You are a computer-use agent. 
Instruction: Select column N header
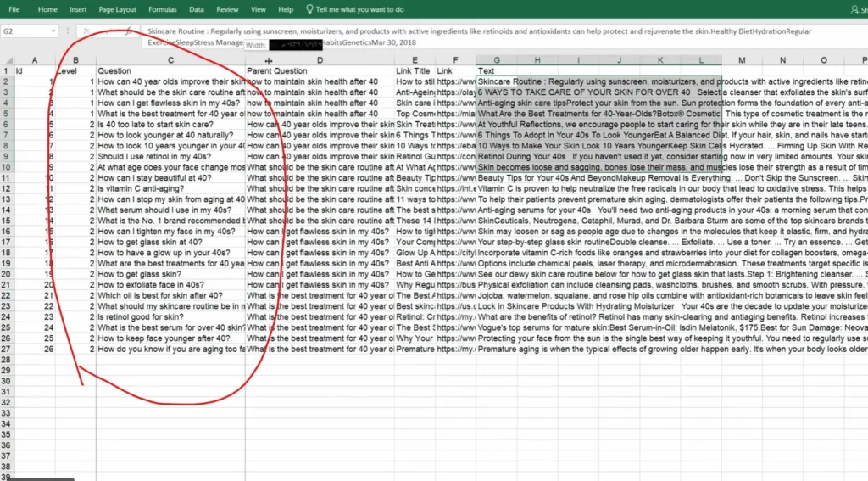click(782, 60)
